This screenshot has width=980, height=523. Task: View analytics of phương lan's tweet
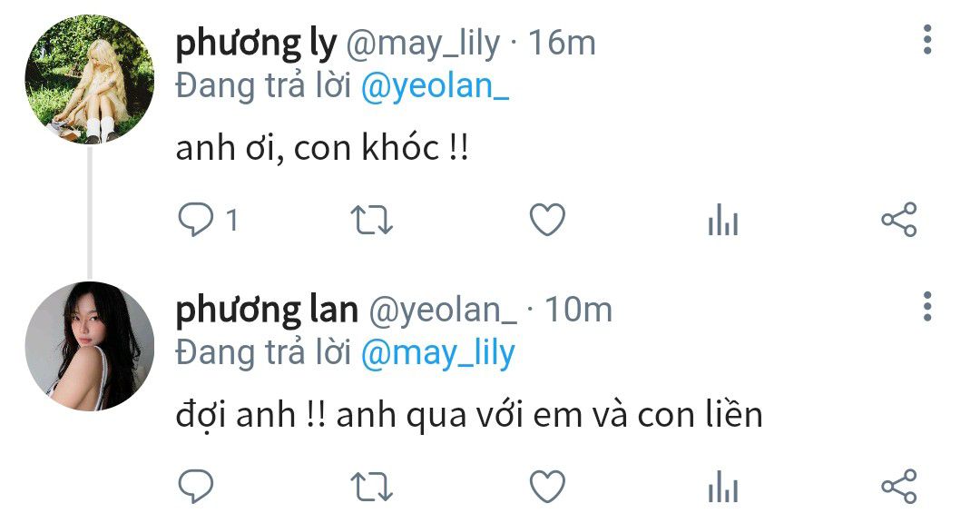click(723, 487)
